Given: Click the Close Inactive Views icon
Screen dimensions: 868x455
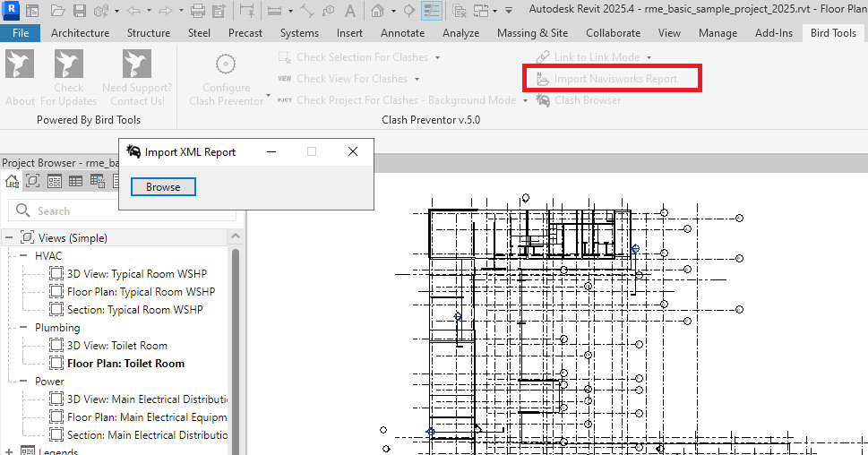Looking at the screenshot, I should pos(459,11).
